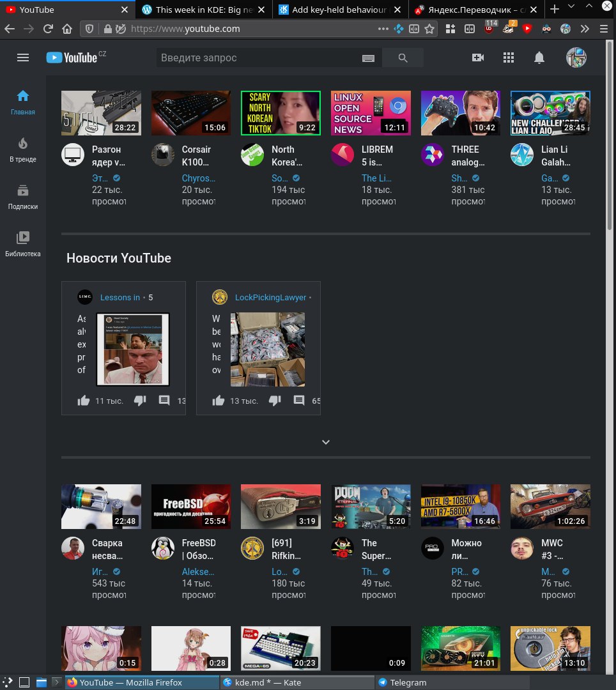
Task: Switch to Яндекс.Переводчик tab
Action: coord(477,9)
